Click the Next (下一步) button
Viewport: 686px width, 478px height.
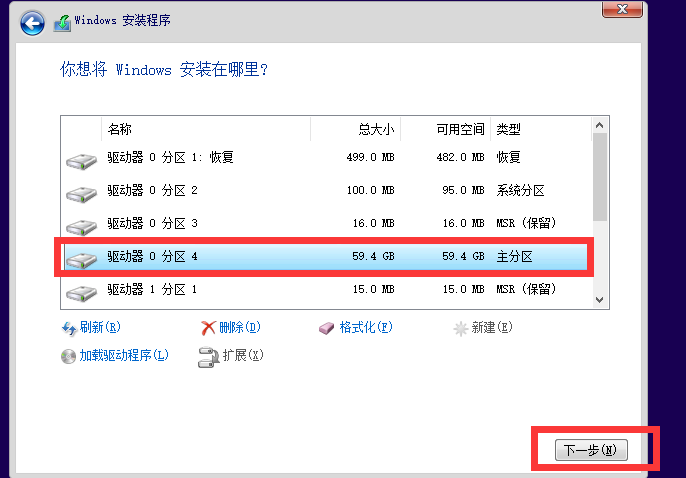point(590,451)
